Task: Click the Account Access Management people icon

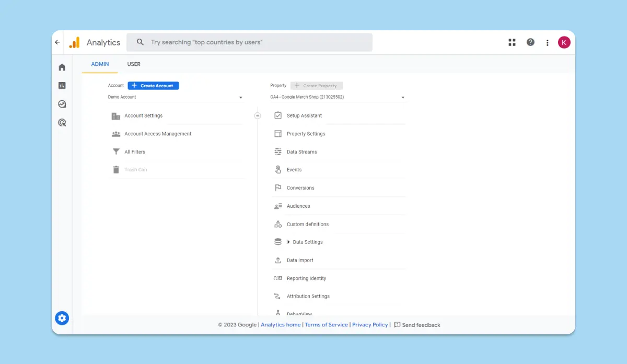Action: point(116,134)
